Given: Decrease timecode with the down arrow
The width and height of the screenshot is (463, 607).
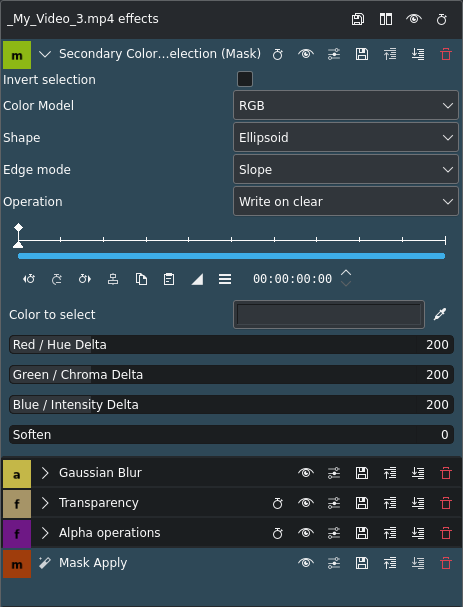Looking at the screenshot, I should [346, 283].
